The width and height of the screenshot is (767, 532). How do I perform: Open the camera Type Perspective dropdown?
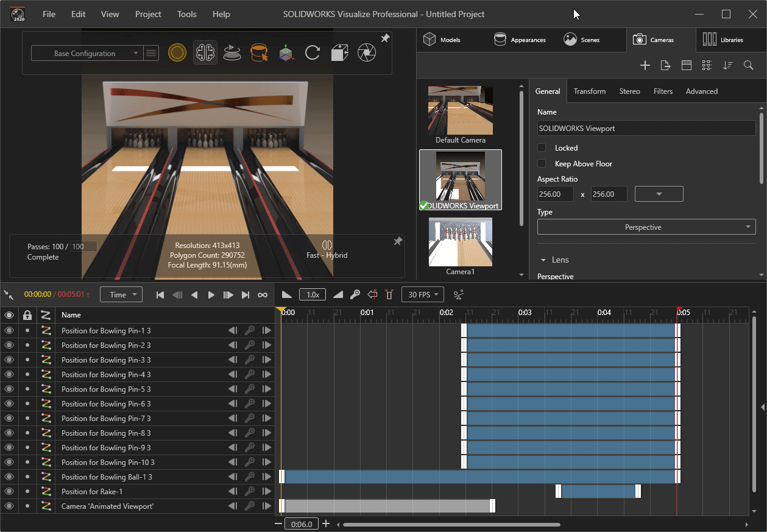point(646,227)
